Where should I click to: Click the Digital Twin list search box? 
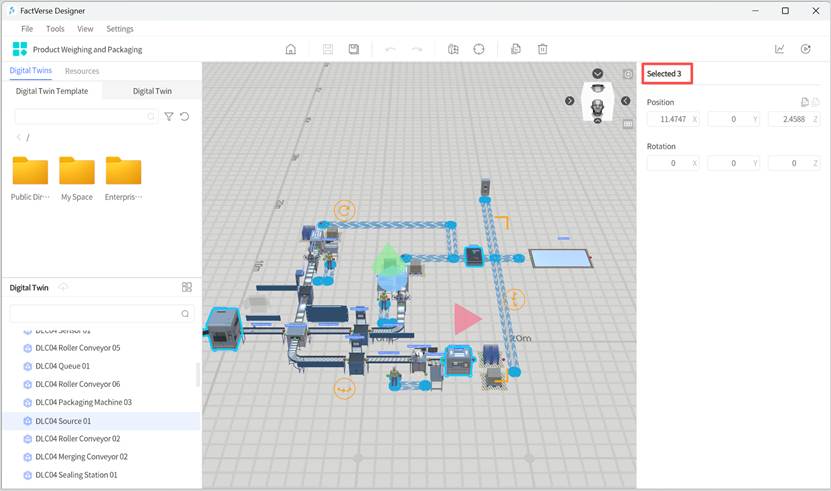[x=102, y=314]
